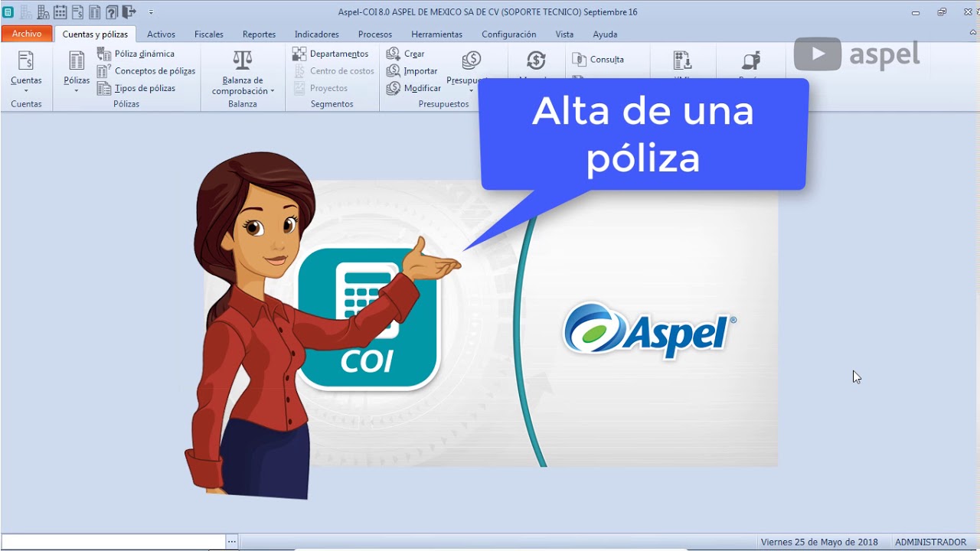Screen dimensions: 980x551
Task: Expand the Balanza de comprobación dropdown label
Action: [x=243, y=86]
